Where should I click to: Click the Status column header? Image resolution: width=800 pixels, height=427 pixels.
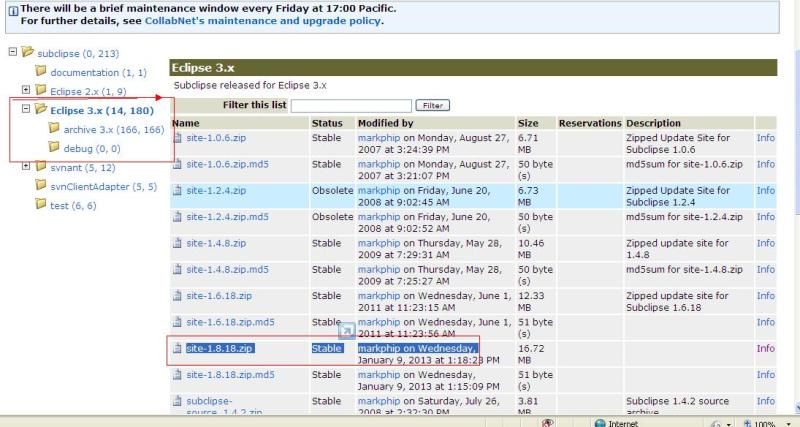[327, 123]
